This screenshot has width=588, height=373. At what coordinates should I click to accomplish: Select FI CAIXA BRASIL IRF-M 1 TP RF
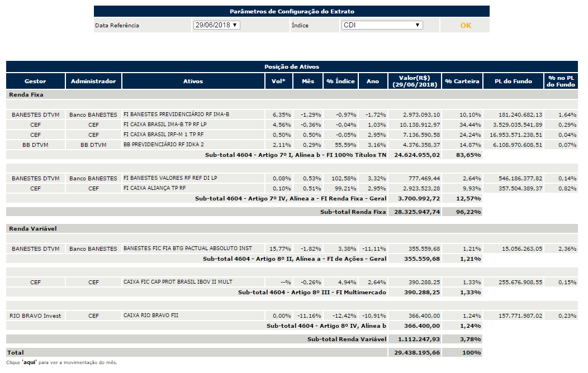tap(164, 135)
